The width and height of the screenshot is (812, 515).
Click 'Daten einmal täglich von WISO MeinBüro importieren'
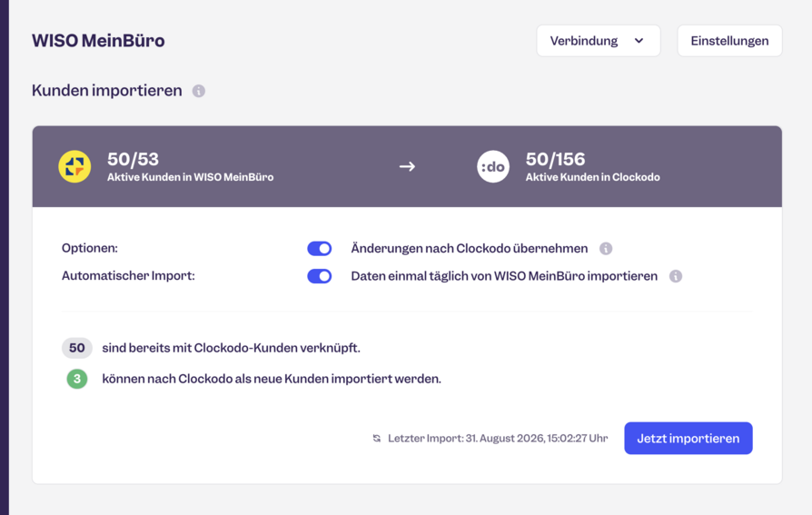click(x=504, y=276)
